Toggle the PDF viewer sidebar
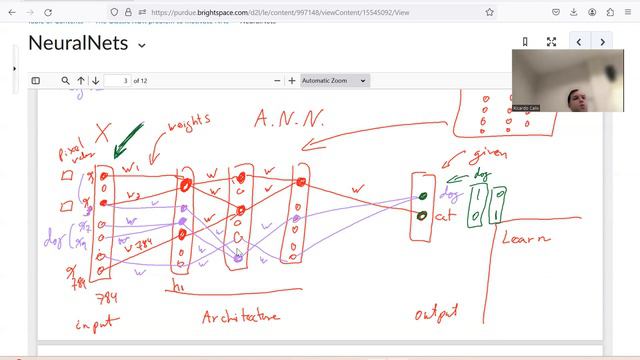Image resolution: width=640 pixels, height=360 pixels. 36,81
